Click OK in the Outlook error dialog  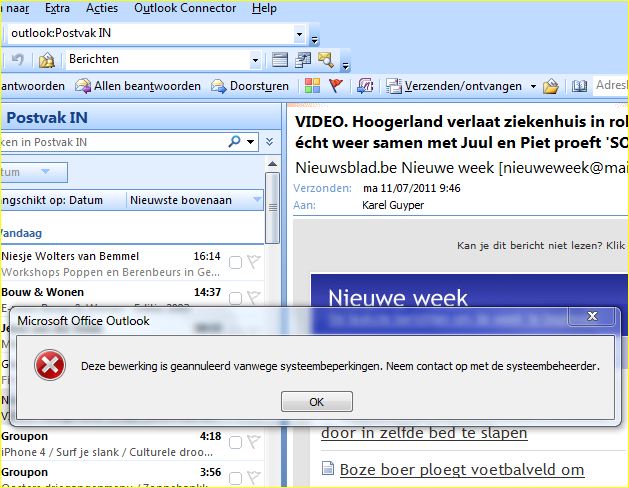[x=317, y=401]
